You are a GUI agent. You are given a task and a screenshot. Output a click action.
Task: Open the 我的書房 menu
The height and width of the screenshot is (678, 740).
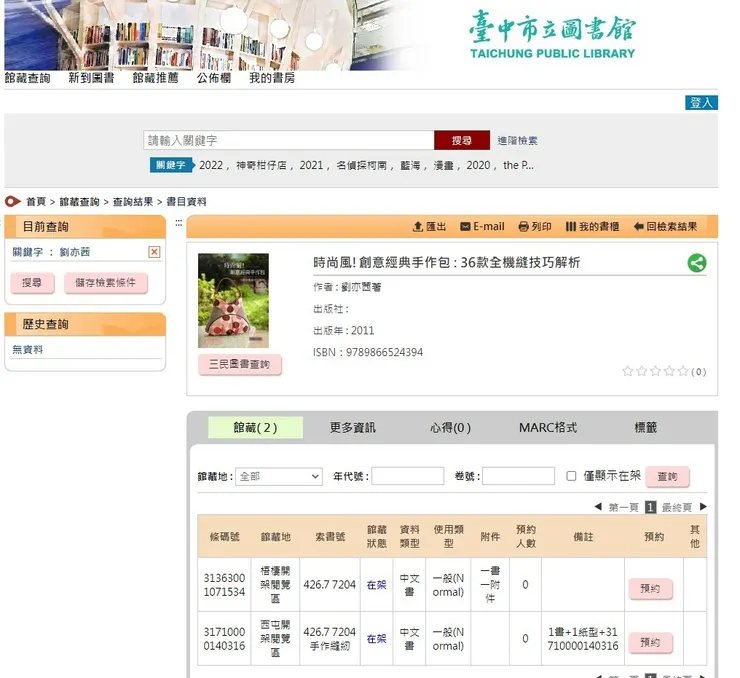click(272, 78)
